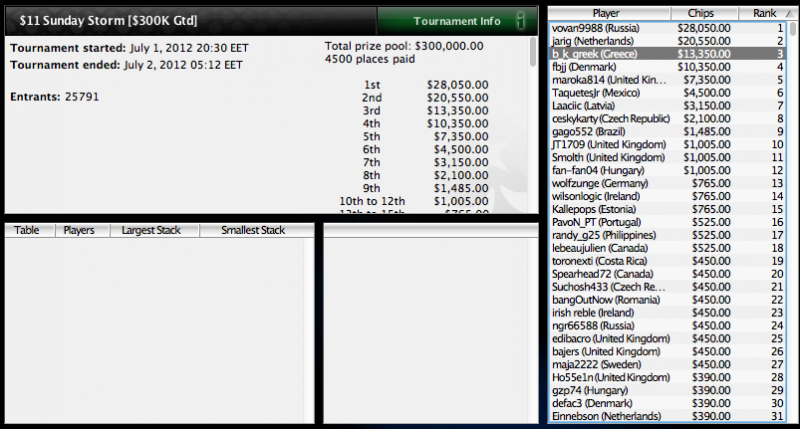The height and width of the screenshot is (429, 800).
Task: Select player jarig (Netherlands) row
Action: 668,41
